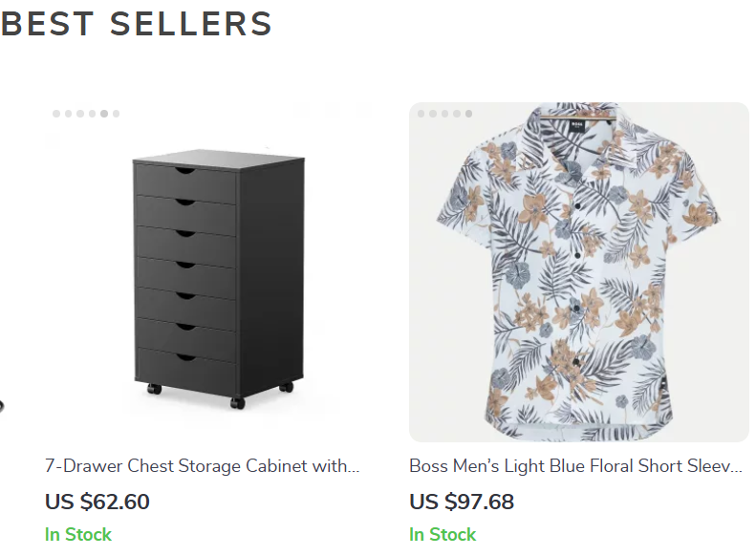Select the fifth image dot on shirt card
Viewport: 756px width, 556px height.
(x=468, y=114)
